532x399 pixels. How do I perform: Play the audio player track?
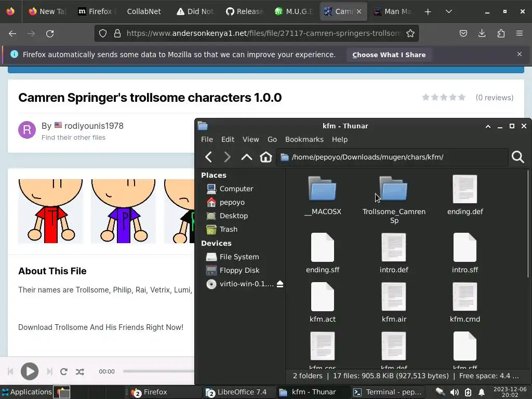tap(30, 371)
